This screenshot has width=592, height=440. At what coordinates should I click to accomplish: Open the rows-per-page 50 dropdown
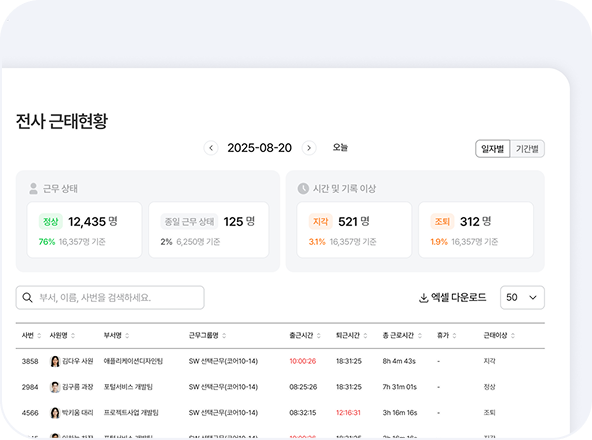pos(522,298)
